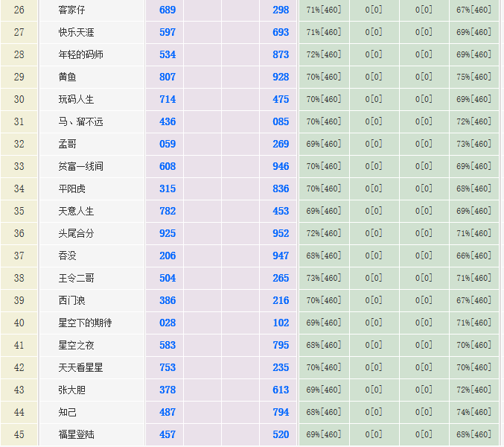Image resolution: width=504 pixels, height=447 pixels.
Task: Click the 73%[460] value in 王令二哥's row
Action: tap(323, 278)
